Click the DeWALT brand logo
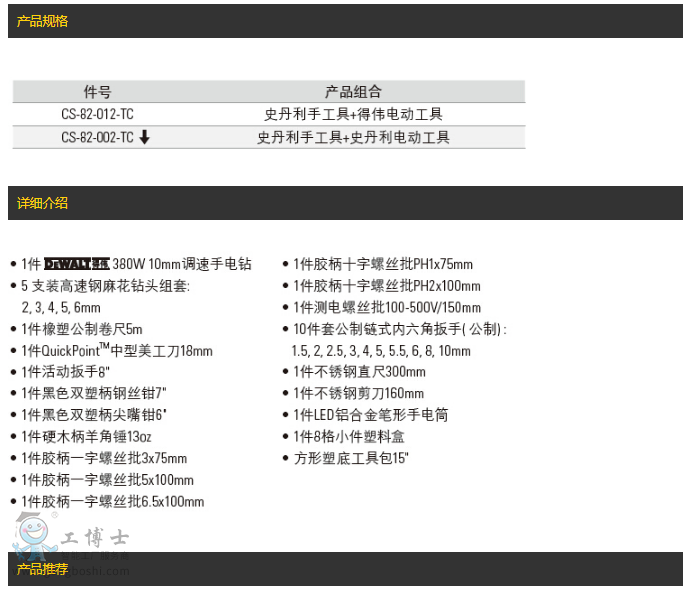 [77, 265]
